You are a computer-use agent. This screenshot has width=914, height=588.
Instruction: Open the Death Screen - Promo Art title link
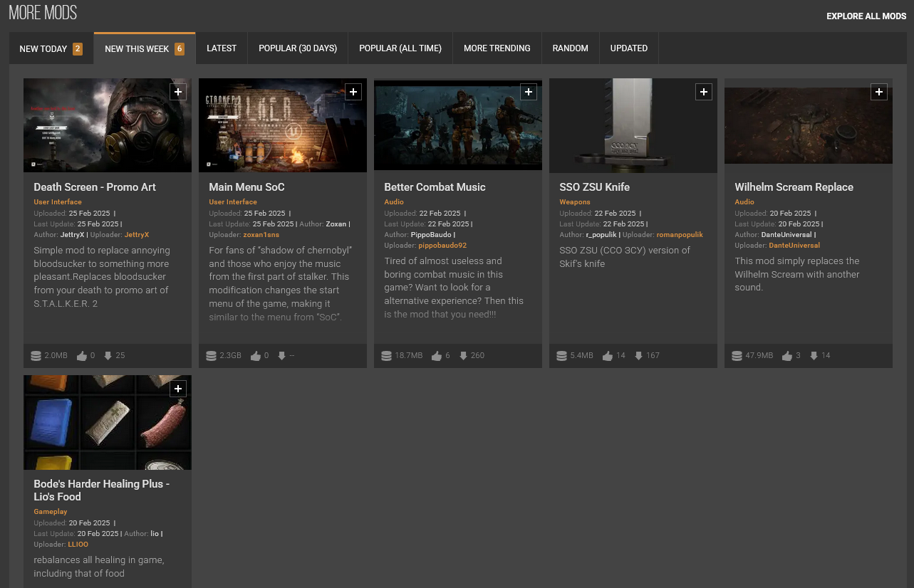[x=95, y=187]
